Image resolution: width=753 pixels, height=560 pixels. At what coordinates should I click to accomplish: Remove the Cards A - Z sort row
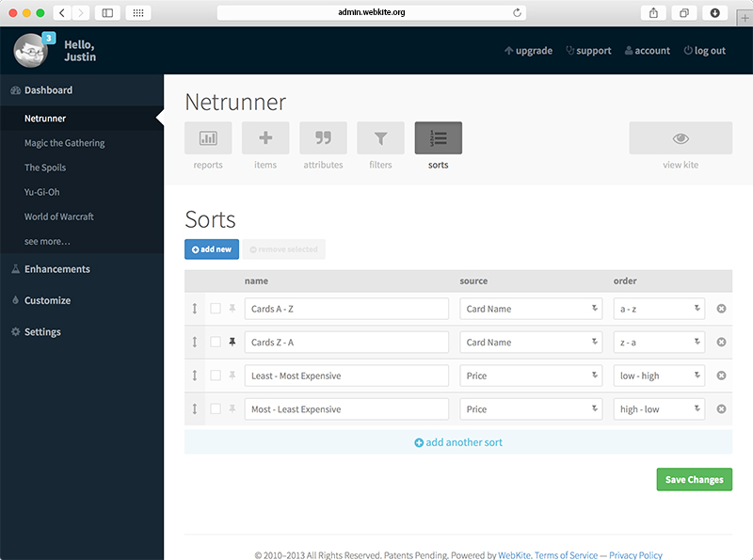pyautogui.click(x=721, y=309)
